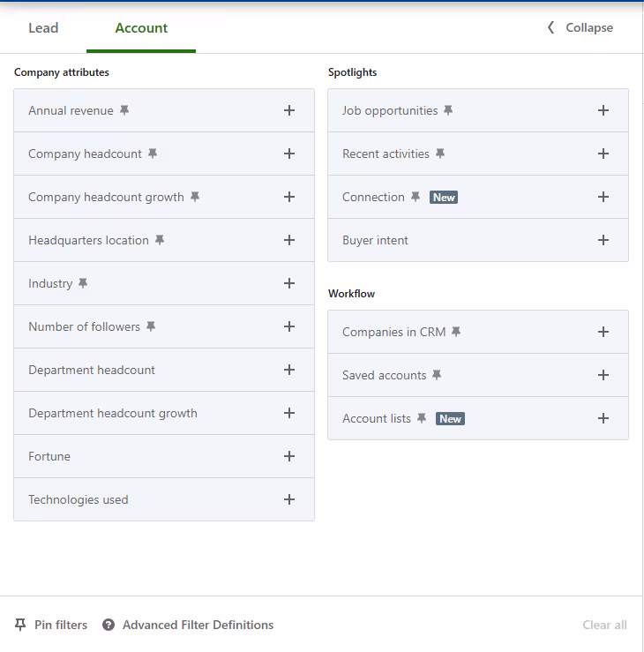Screen dimensions: 644x652
Task: Click the pin icon next to Industry
Action: pos(83,283)
